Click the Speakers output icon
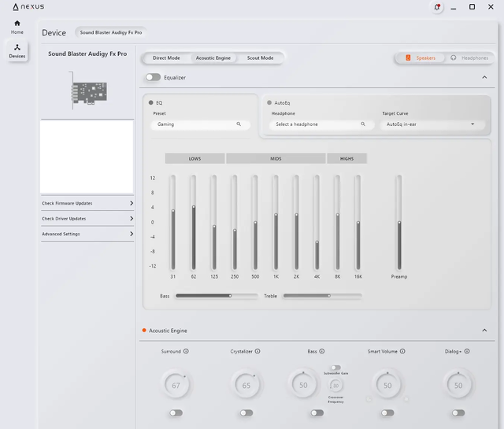 [408, 57]
